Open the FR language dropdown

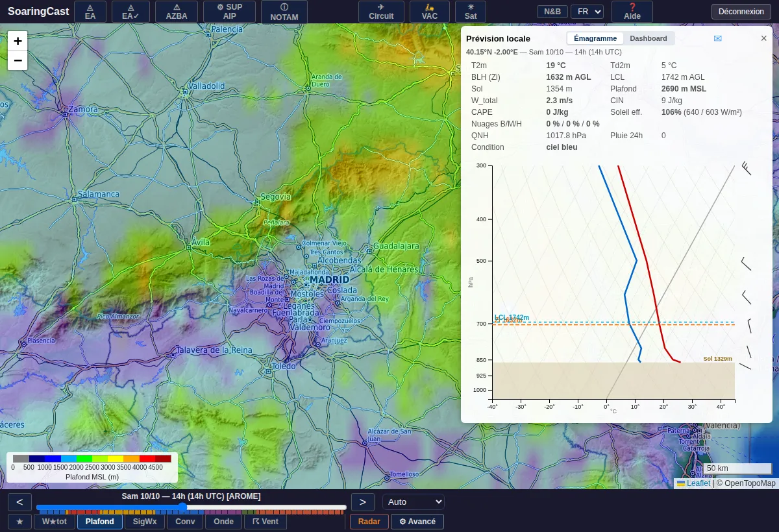pyautogui.click(x=587, y=12)
